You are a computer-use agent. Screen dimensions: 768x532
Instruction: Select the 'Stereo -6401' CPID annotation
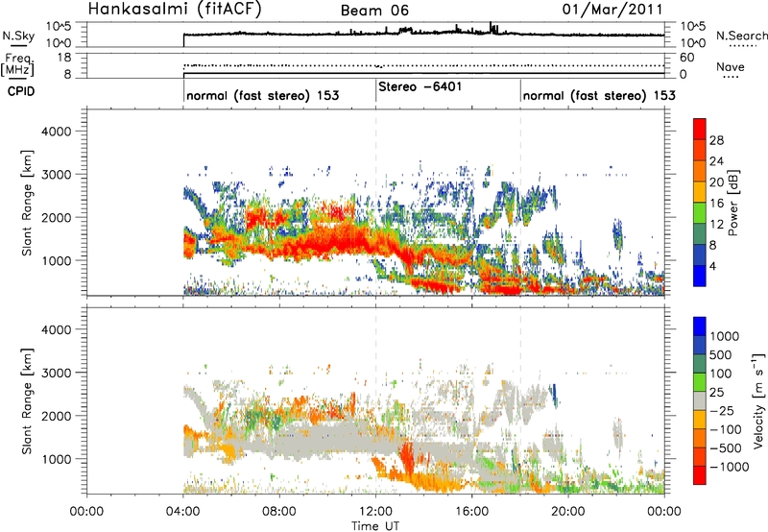coord(420,86)
